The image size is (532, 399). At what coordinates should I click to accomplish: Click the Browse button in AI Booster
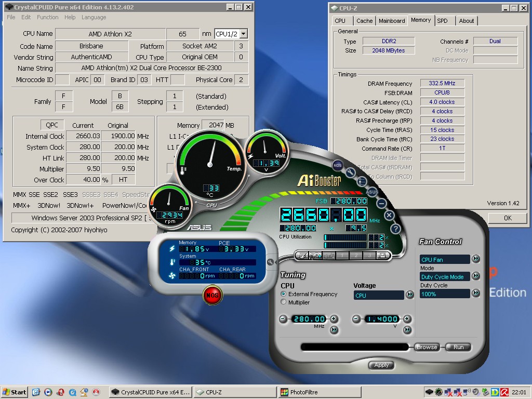point(427,347)
